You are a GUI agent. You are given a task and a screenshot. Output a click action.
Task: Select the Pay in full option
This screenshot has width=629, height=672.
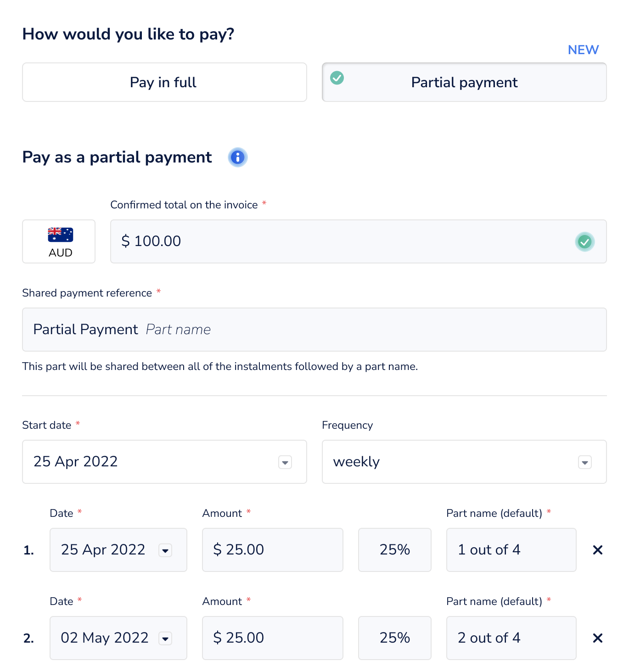coord(164,82)
